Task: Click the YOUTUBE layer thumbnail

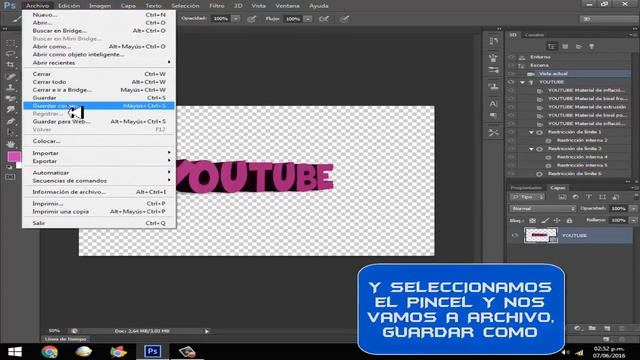Action: [x=540, y=236]
